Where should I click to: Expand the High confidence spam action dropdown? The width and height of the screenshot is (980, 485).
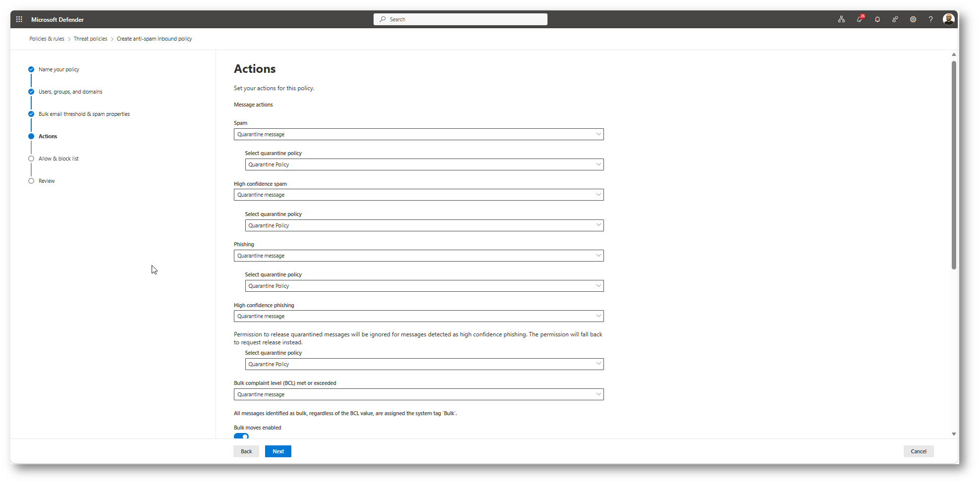click(419, 195)
